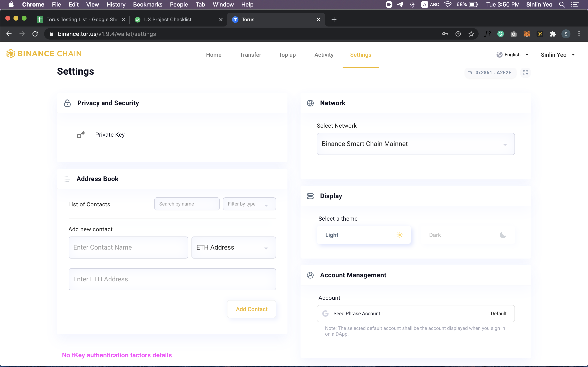Open the Binance Chain Wallet extension
This screenshot has width=588, height=367.
point(540,34)
